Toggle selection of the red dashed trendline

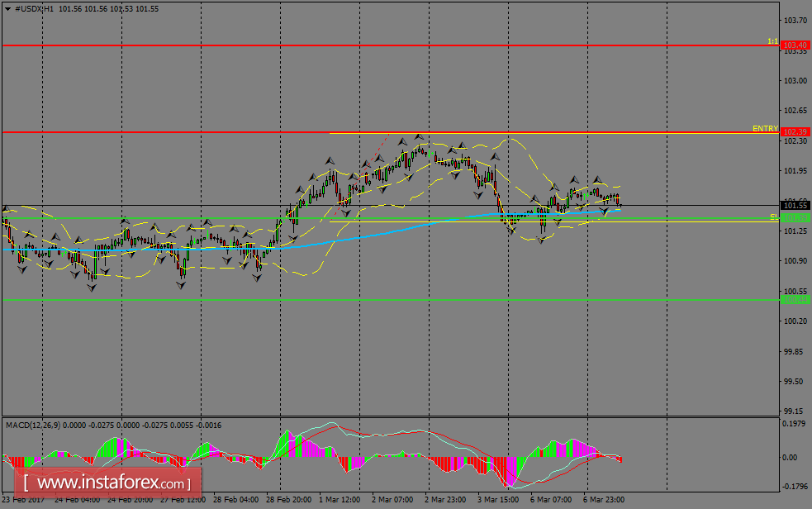(x=376, y=153)
